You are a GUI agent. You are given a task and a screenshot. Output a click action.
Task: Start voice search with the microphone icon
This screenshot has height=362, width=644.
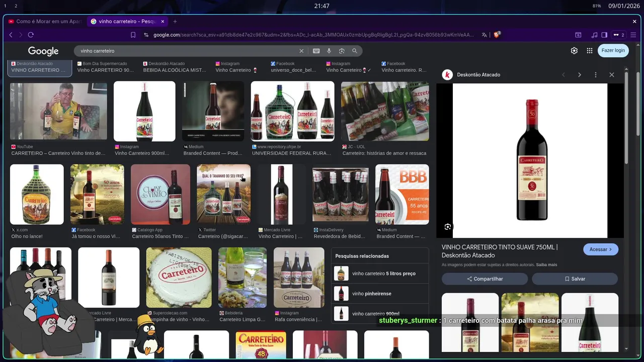(329, 51)
